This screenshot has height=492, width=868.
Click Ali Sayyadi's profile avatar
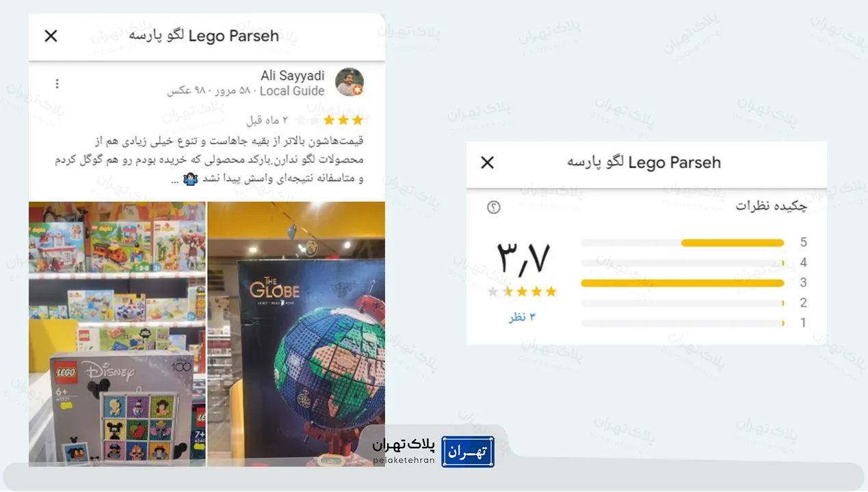pos(350,82)
